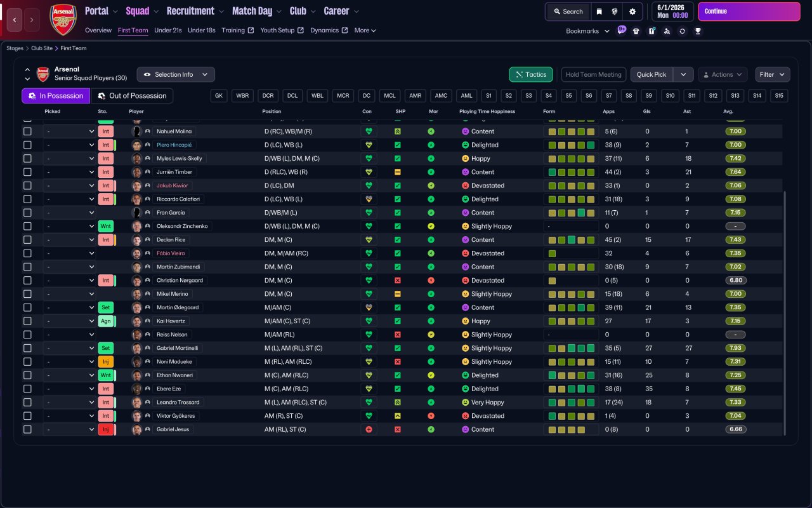Click the circular refresh icon in bookmarks bar

[x=682, y=31]
